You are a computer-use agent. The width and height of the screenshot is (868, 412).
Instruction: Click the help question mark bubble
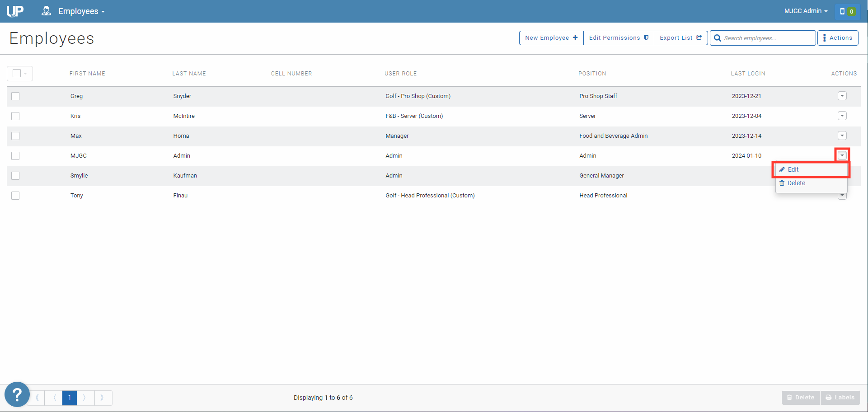point(17,394)
